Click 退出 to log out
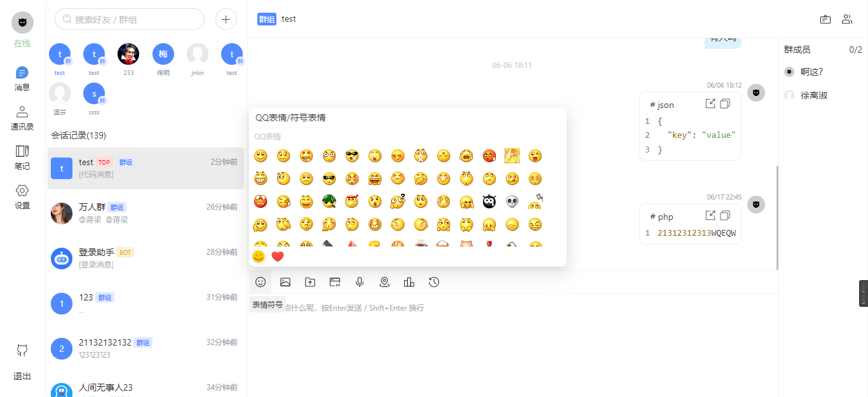This screenshot has height=397, width=868. tap(22, 376)
